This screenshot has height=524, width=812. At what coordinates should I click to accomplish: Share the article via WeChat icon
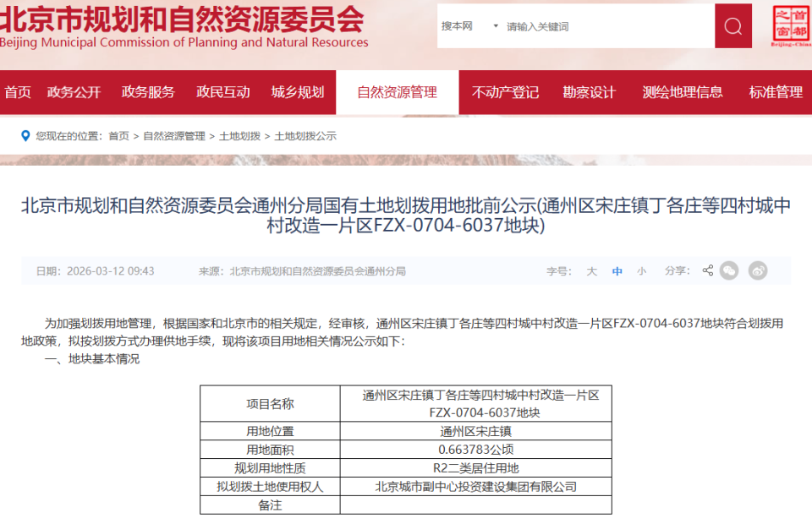coord(729,270)
